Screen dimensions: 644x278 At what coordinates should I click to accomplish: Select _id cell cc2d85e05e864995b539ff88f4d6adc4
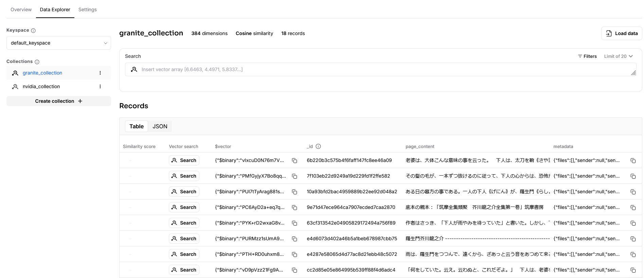coord(351,270)
